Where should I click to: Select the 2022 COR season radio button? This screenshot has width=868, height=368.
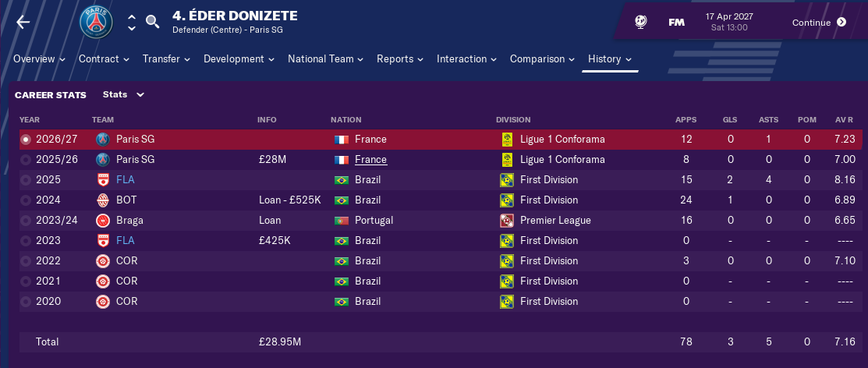pos(27,261)
